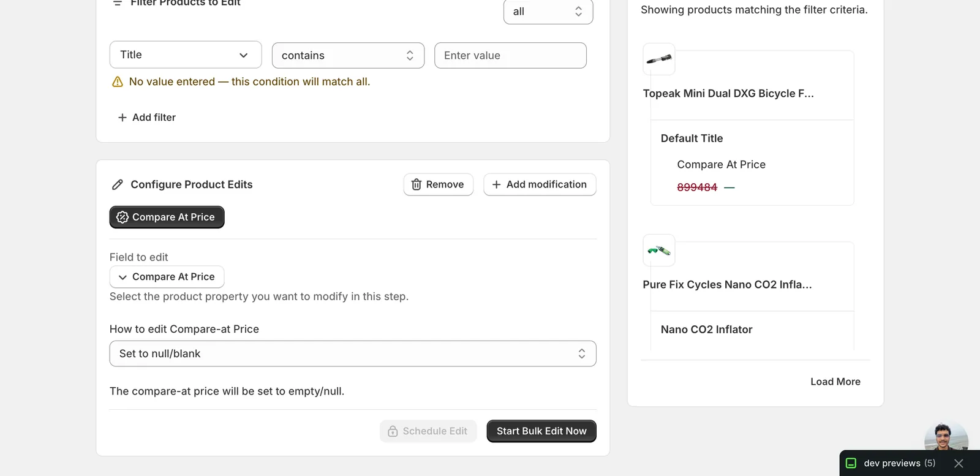
Task: Click Load More products link
Action: (835, 382)
